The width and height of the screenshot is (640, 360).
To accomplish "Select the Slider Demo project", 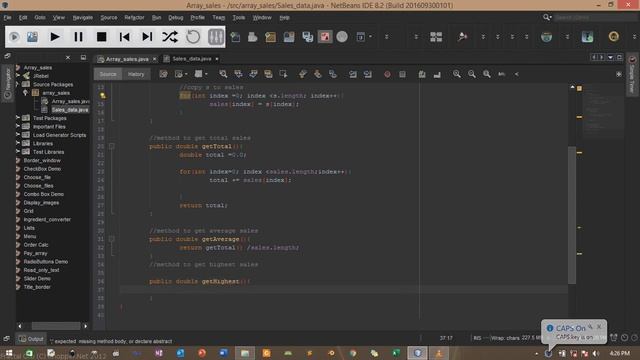I will (37, 278).
